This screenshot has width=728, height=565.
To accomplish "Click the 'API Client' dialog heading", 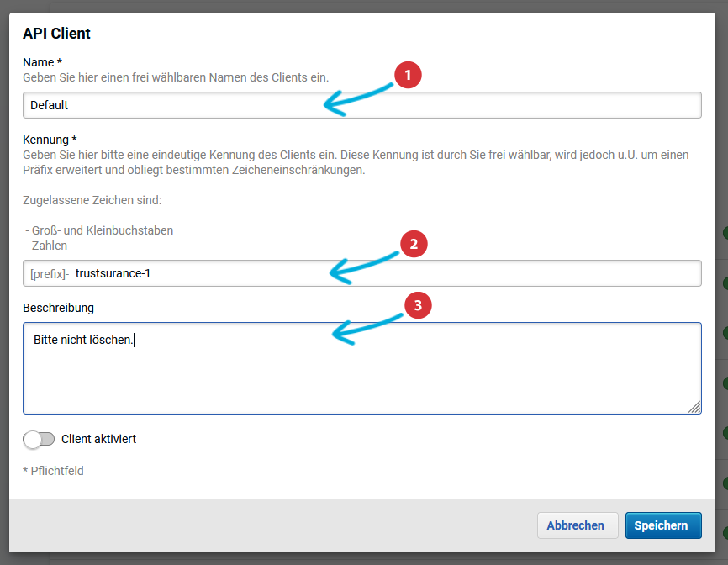I will pyautogui.click(x=56, y=34).
